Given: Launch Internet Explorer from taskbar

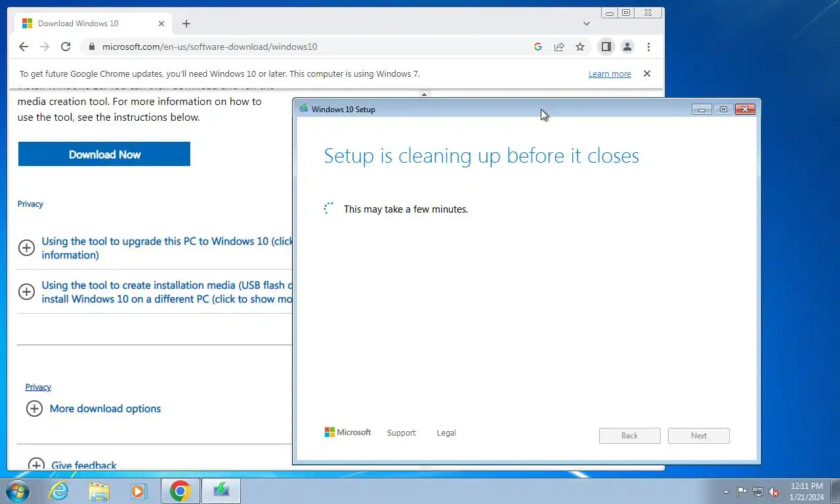Looking at the screenshot, I should (59, 491).
